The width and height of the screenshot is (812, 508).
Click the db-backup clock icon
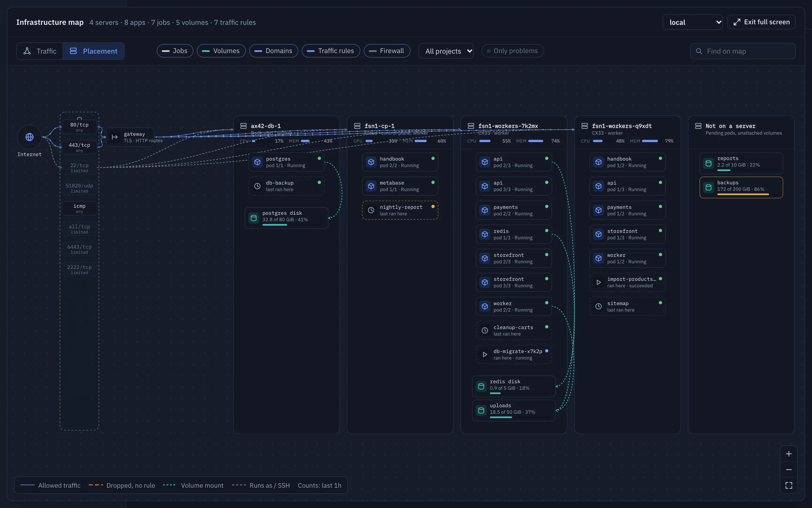point(257,186)
